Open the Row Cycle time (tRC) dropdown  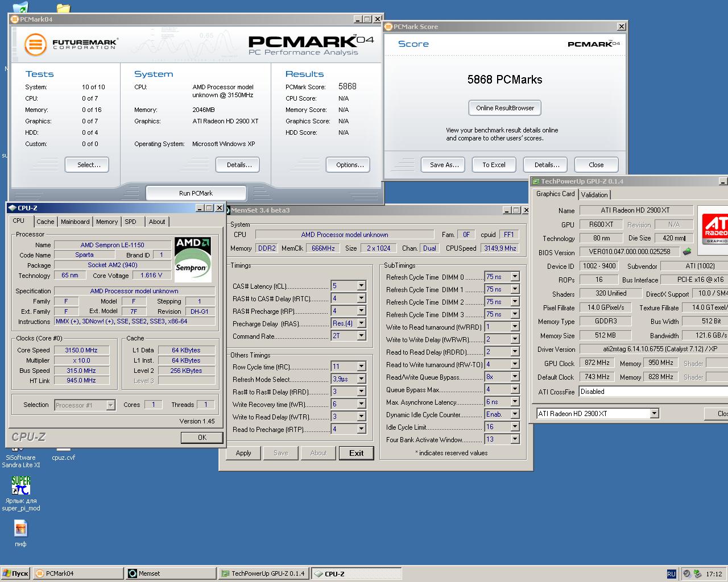[361, 367]
